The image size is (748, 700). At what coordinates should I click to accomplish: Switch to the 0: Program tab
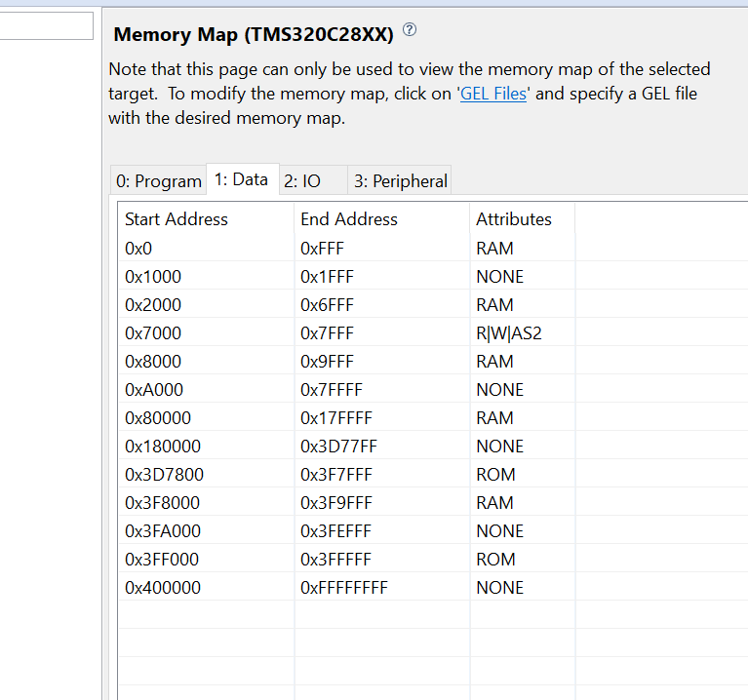click(x=159, y=181)
